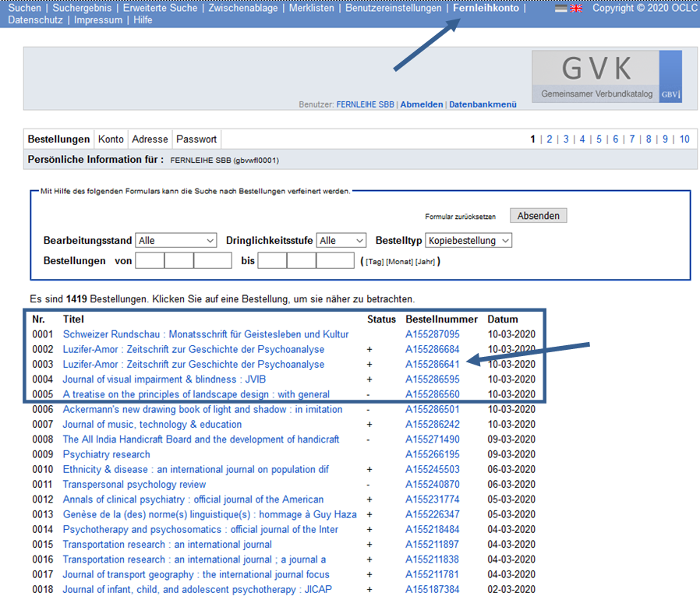
Task: Open the Datenschutz link in the header
Action: pos(35,20)
